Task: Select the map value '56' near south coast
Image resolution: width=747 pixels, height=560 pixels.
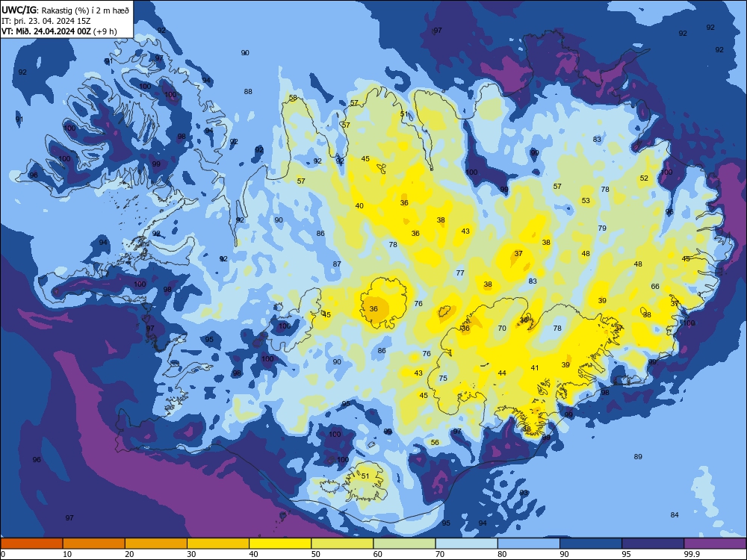Action: click(x=435, y=442)
